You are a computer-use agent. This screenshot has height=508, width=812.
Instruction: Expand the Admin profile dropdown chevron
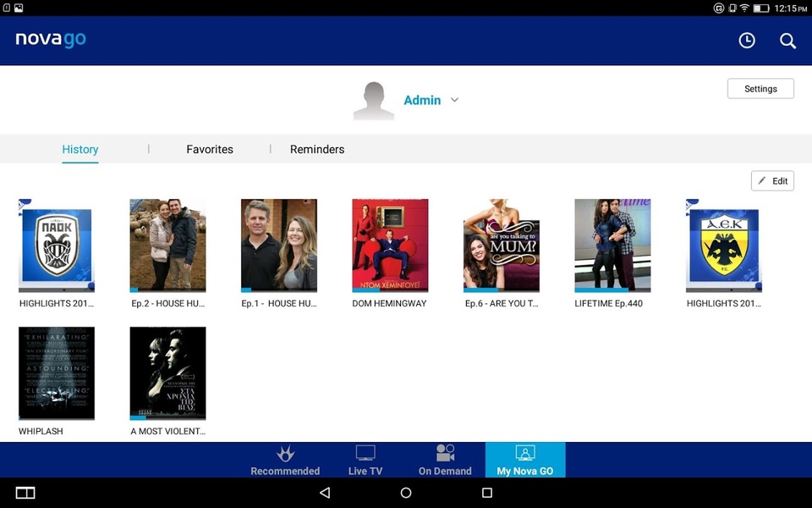point(454,100)
